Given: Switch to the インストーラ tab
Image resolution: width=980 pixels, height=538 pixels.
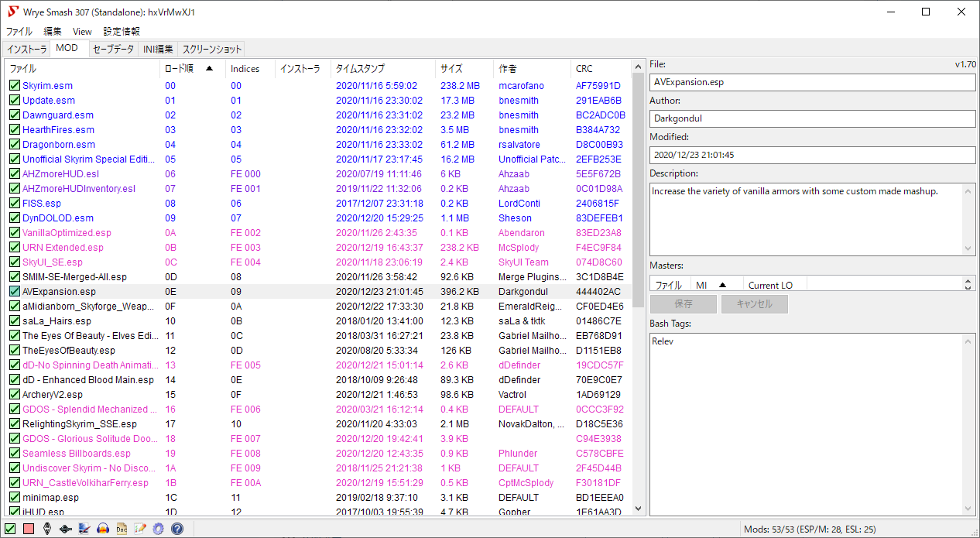Looking at the screenshot, I should 27,50.
